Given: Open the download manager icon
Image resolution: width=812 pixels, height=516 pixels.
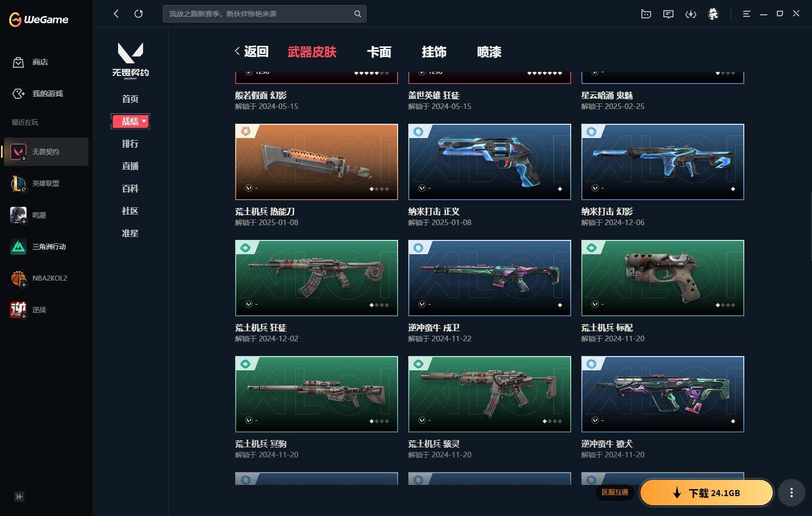Looking at the screenshot, I should click(691, 14).
